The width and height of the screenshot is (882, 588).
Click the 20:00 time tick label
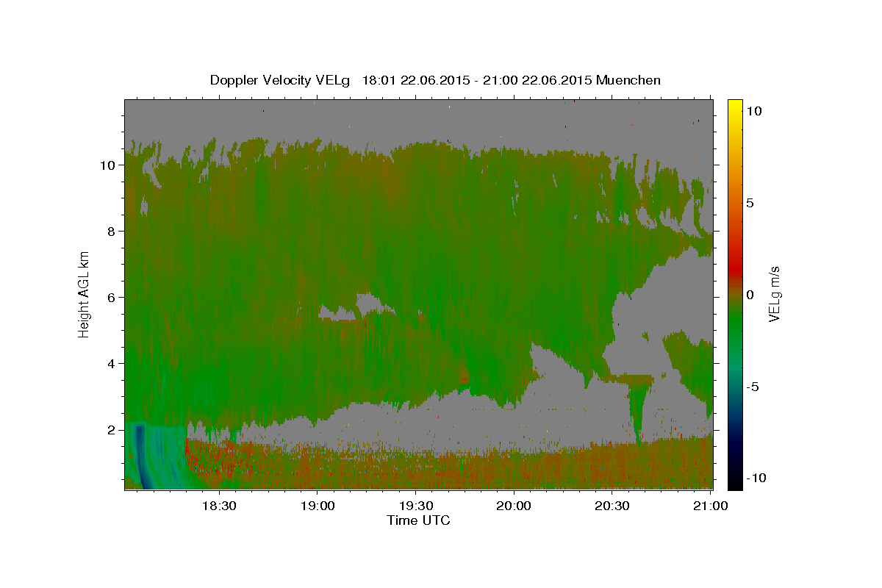pyautogui.click(x=514, y=506)
